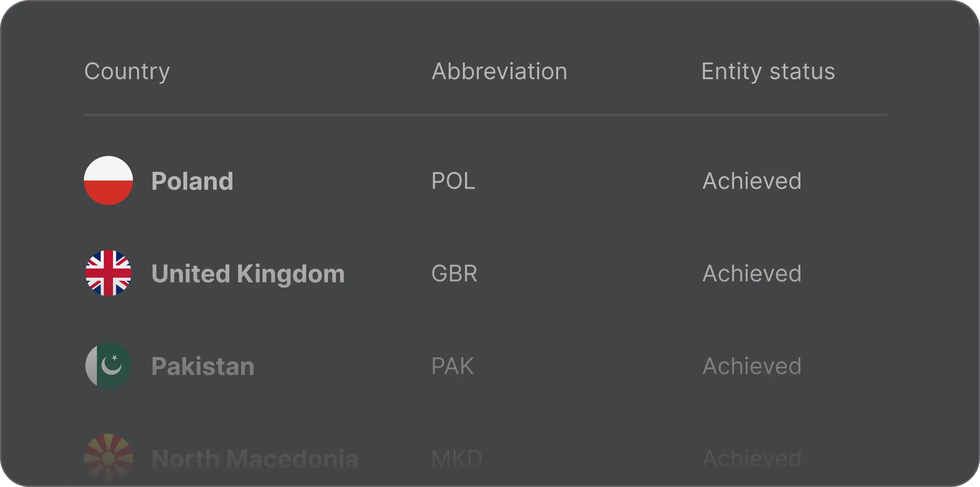The width and height of the screenshot is (980, 487).
Task: Select the Poland country name
Action: (192, 181)
